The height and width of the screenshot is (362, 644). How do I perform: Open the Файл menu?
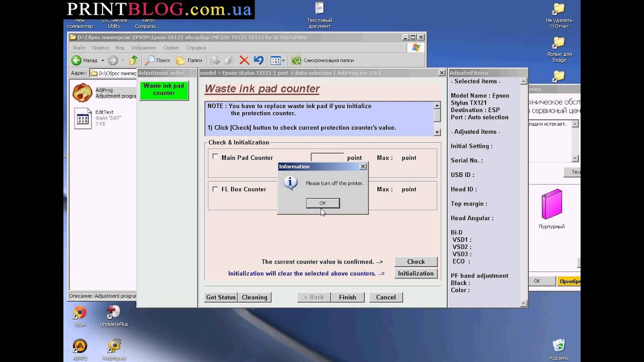78,48
